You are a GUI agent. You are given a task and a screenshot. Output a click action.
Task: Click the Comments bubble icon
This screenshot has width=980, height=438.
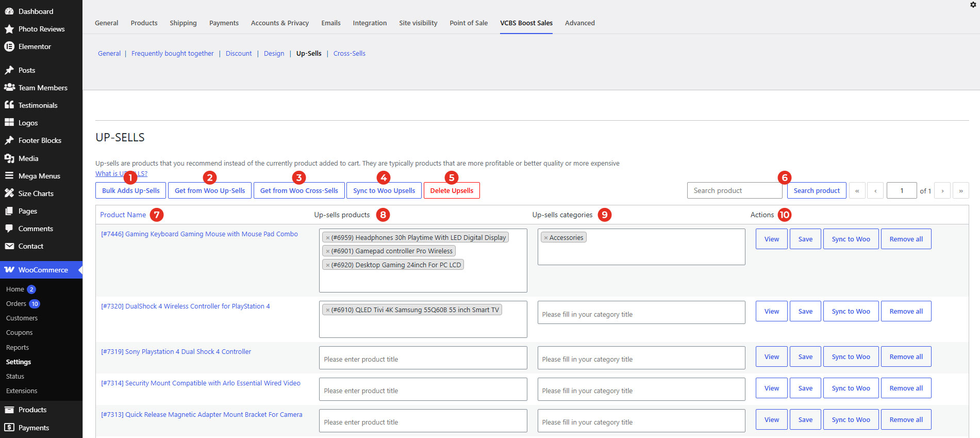point(9,229)
